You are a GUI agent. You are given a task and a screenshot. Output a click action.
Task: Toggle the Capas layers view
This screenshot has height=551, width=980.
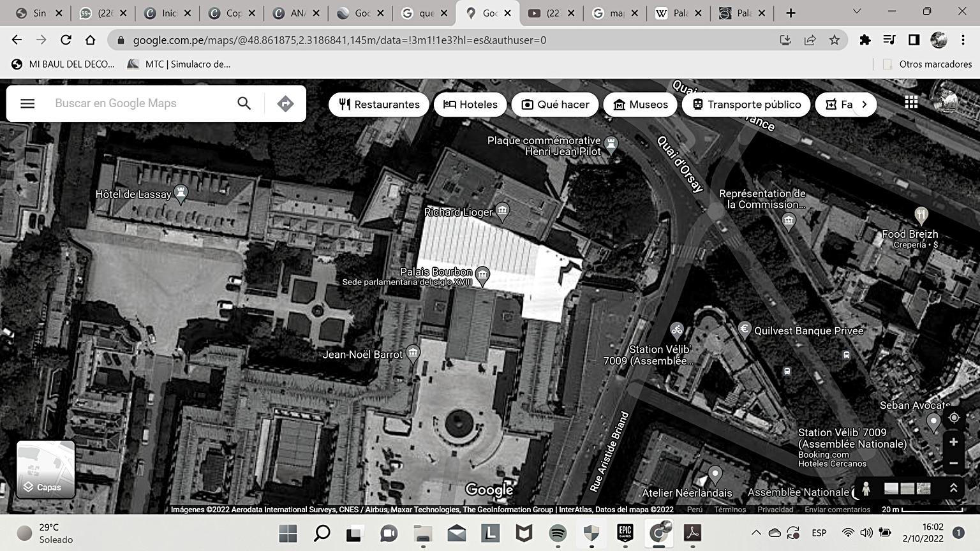coord(45,469)
